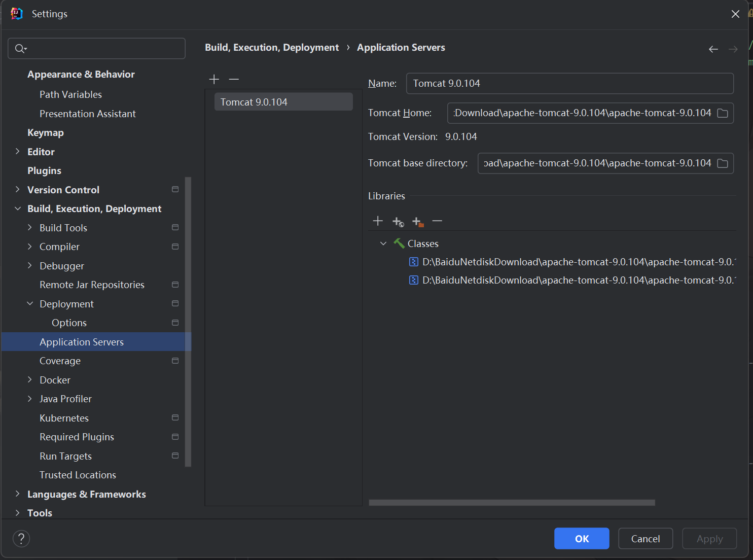Select Kubernetes in the settings tree
Viewport: 753px width, 560px height.
[x=64, y=418]
